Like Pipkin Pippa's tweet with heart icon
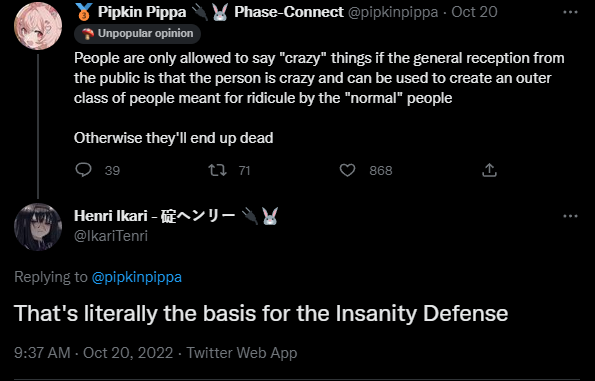 347,170
